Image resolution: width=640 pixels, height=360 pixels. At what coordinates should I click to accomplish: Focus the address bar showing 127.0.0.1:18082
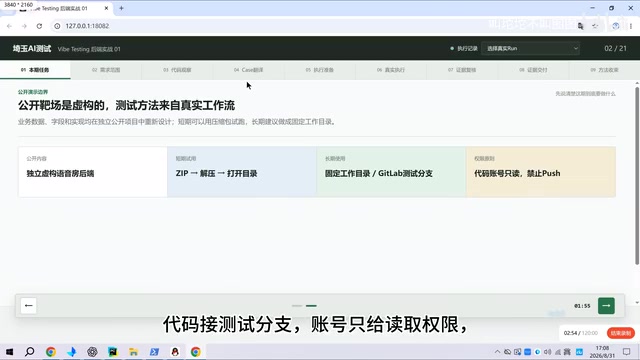pos(314,26)
